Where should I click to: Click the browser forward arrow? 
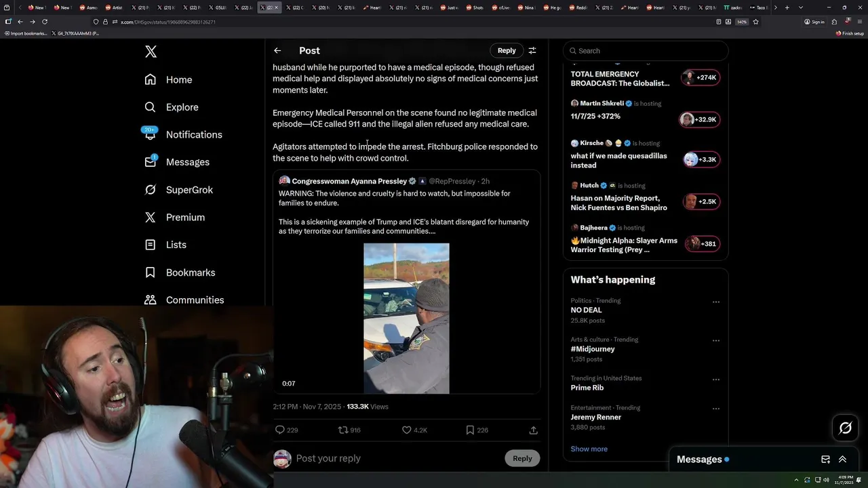click(32, 22)
